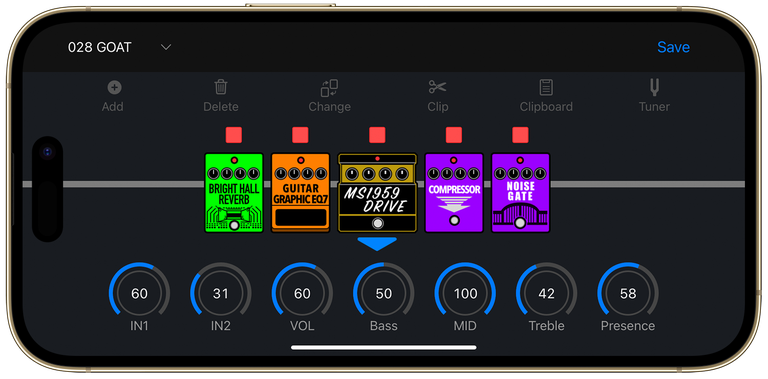The width and height of the screenshot is (768, 379).
Task: Tap the iOS home indicator bar
Action: pos(384,348)
